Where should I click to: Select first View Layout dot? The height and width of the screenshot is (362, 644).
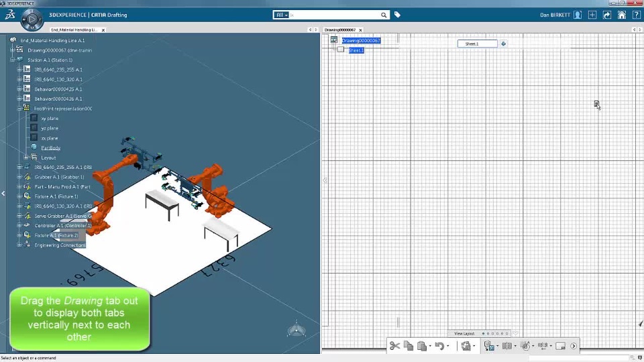tap(483, 334)
